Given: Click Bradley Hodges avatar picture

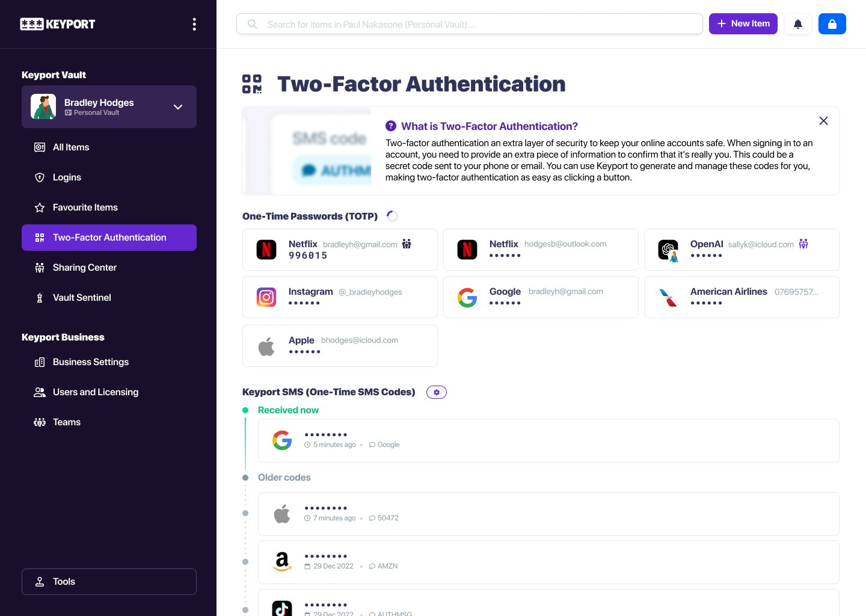Looking at the screenshot, I should click(43, 106).
